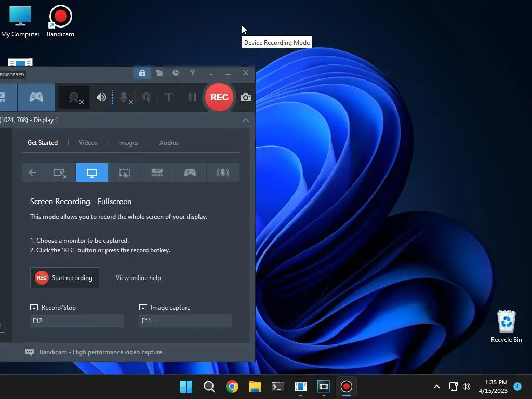Image resolution: width=532 pixels, height=399 pixels.
Task: Open the volume icon in system tray
Action: 466,387
